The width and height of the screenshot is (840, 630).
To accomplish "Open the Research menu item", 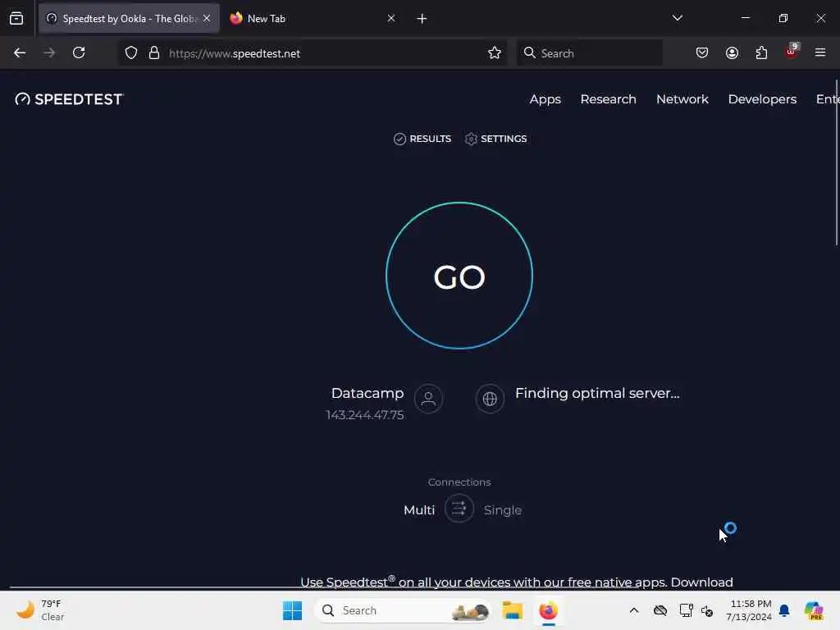I will [608, 99].
